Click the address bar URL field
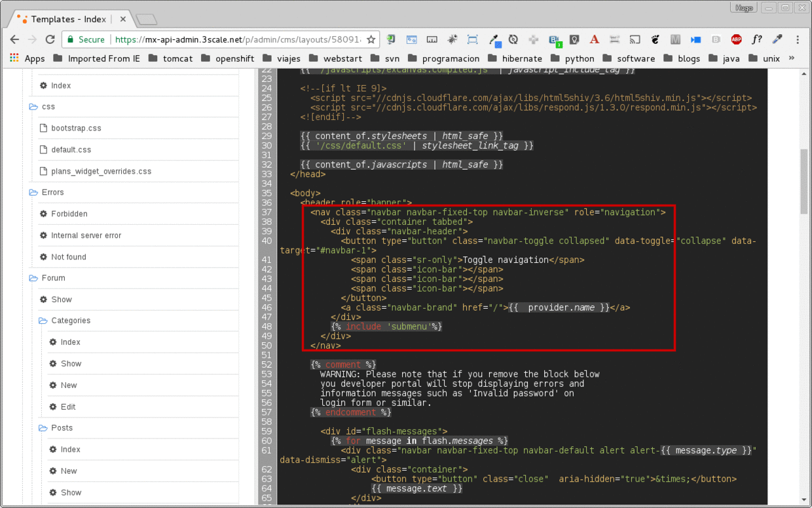 [238, 39]
